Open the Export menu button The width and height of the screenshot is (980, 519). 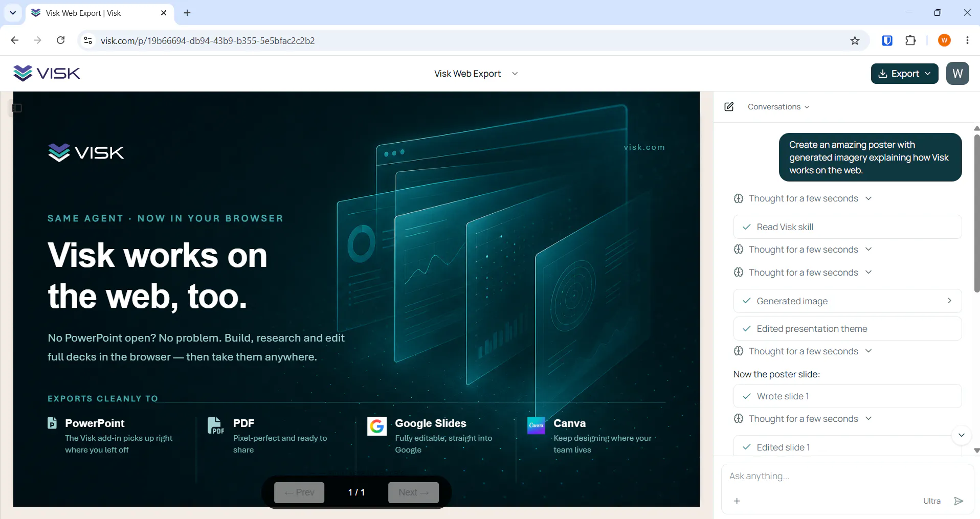(904, 74)
